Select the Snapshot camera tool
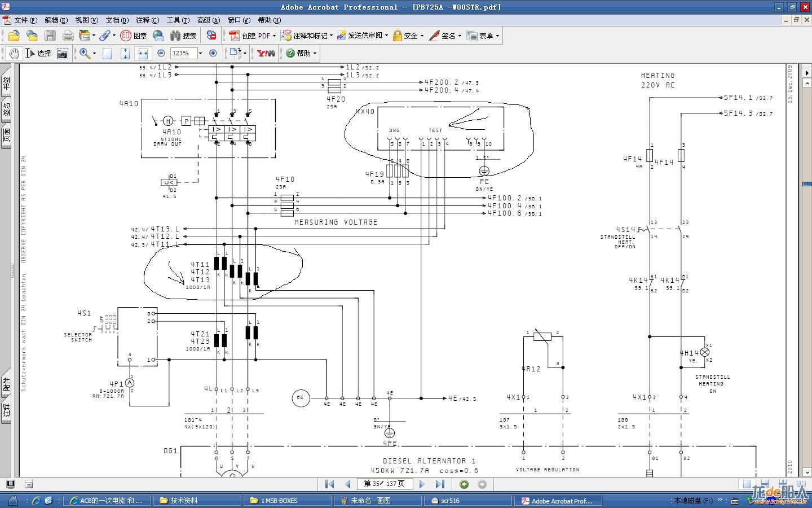This screenshot has height=508, width=812. 63,53
